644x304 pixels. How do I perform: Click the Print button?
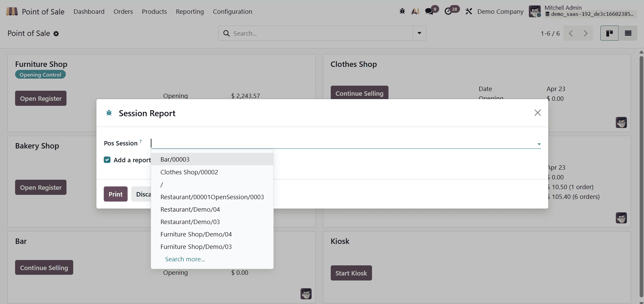tap(115, 194)
